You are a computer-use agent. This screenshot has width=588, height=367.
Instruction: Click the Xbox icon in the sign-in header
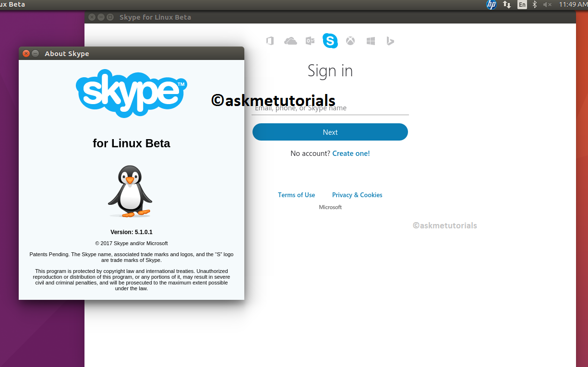[350, 41]
